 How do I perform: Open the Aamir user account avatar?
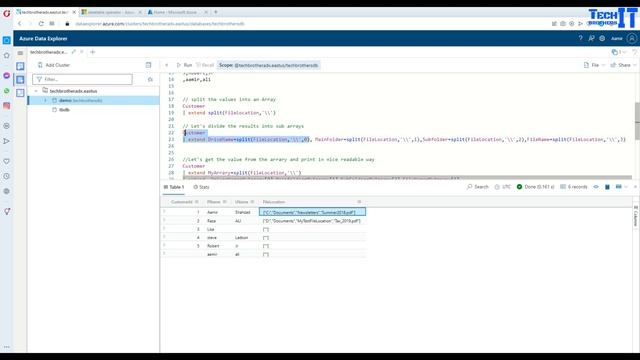click(x=632, y=38)
